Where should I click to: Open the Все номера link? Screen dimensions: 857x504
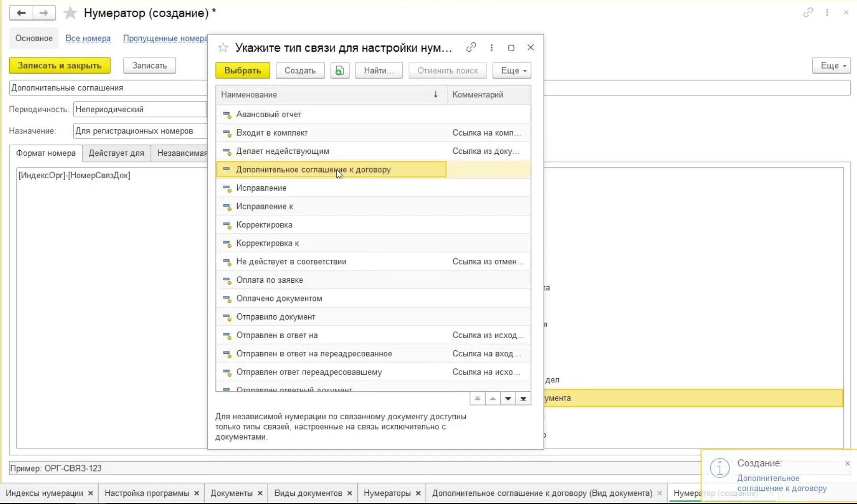point(88,39)
